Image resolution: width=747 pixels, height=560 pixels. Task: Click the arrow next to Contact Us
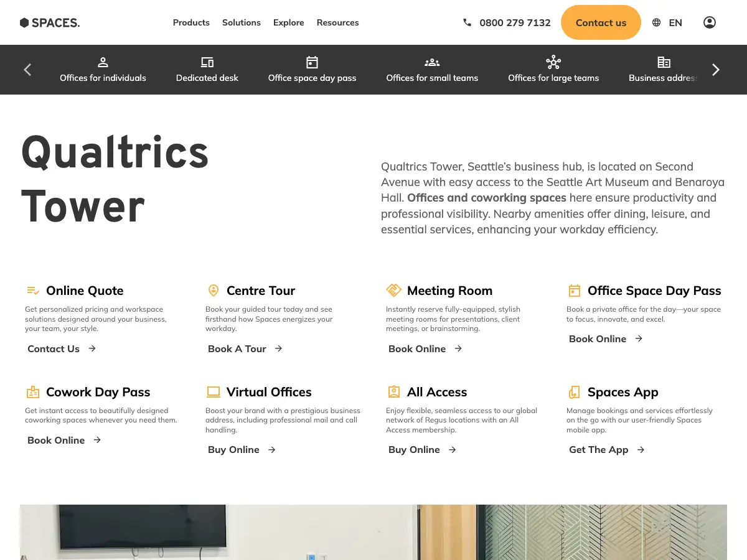pyautogui.click(x=92, y=348)
